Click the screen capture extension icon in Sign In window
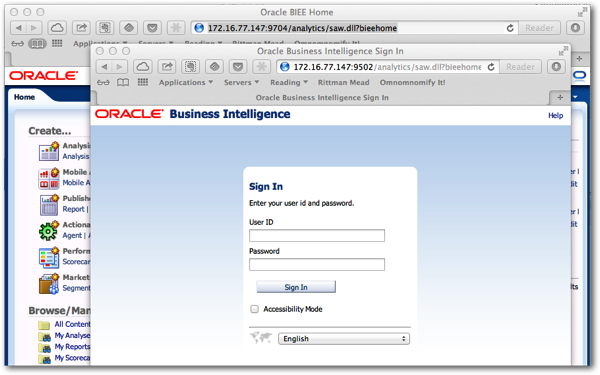Screen dimensions: 600x375 coord(191,67)
